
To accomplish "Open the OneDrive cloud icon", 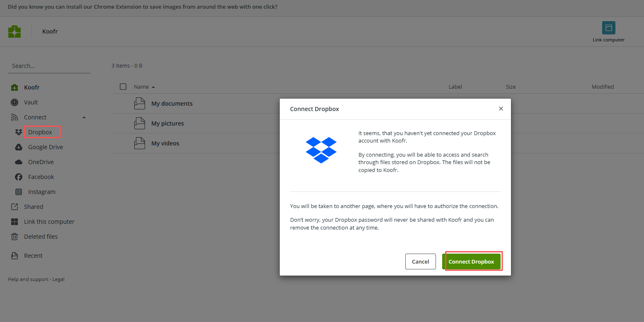I will click(19, 162).
